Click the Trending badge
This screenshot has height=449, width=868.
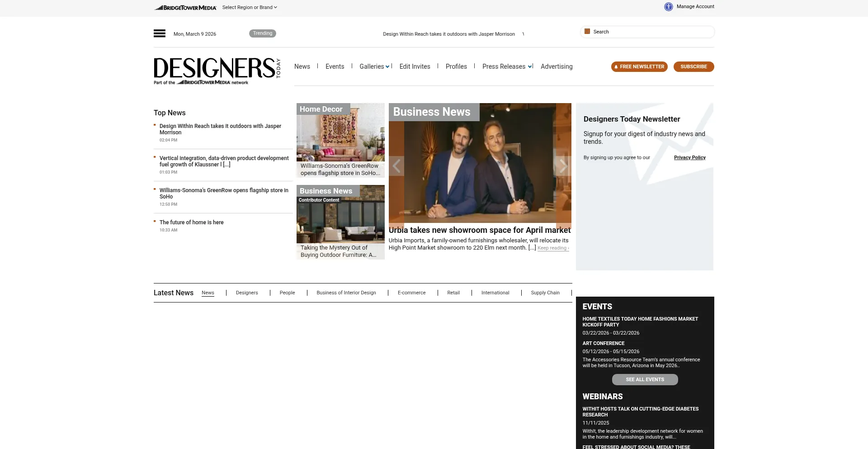(262, 33)
